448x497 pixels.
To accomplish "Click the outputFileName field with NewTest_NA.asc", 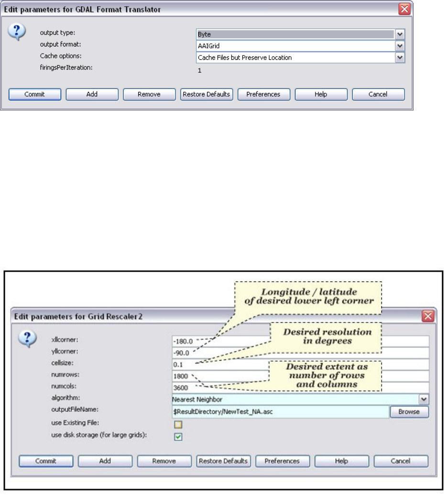I will click(281, 412).
